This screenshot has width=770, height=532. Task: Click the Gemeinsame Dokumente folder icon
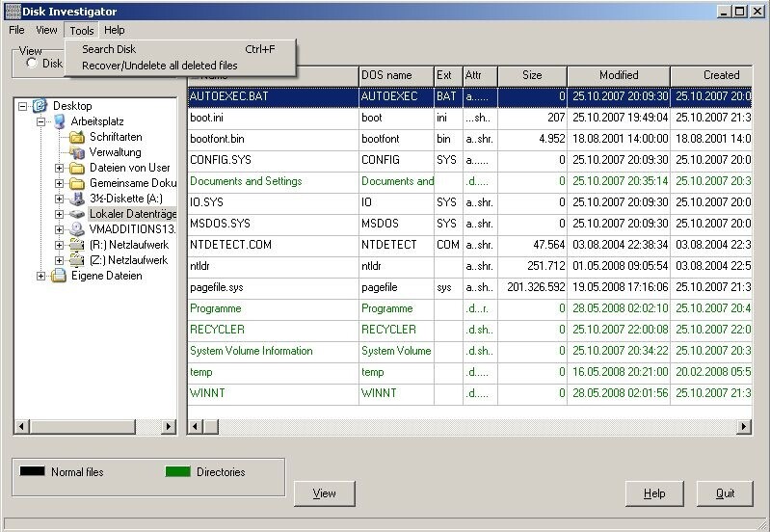76,183
